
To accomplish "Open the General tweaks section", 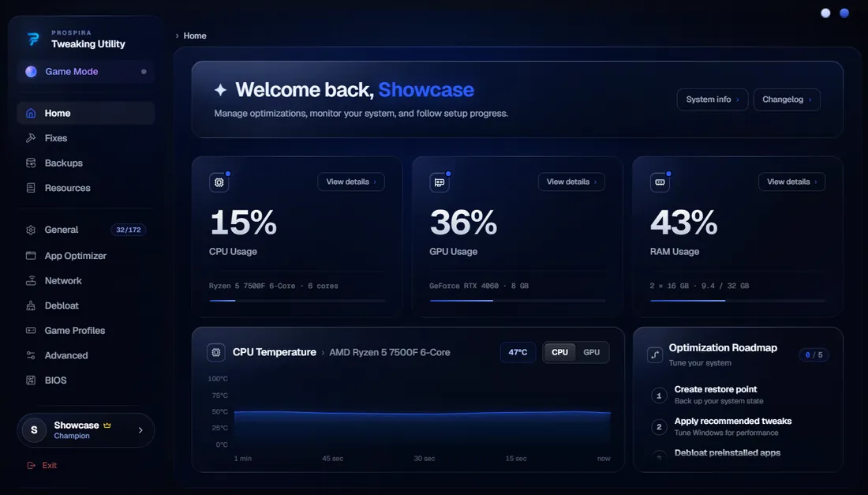I will coord(86,230).
